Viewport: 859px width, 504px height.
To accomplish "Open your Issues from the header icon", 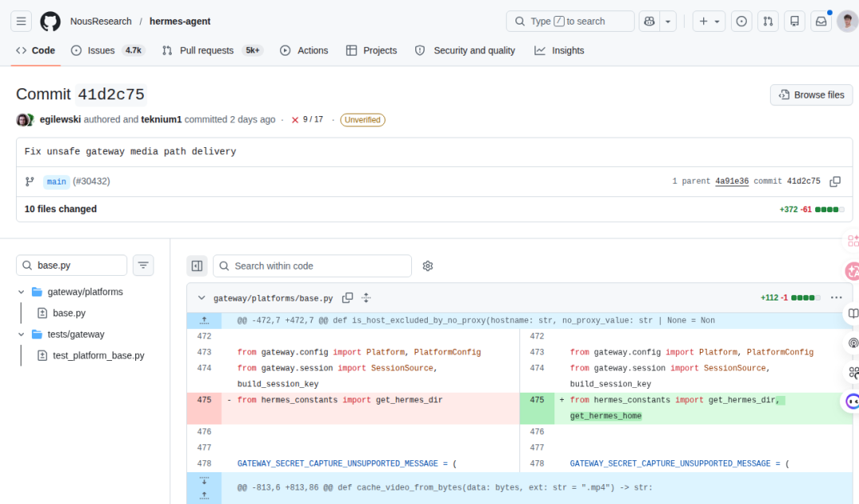I will [741, 21].
